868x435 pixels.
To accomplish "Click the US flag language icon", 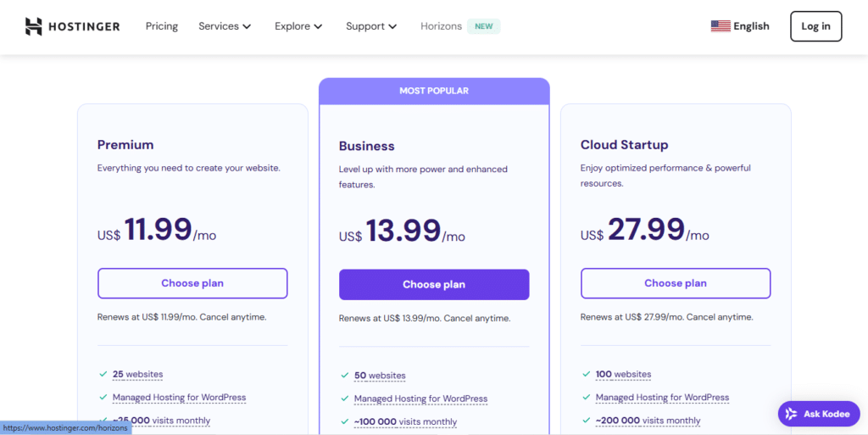I will 721,26.
